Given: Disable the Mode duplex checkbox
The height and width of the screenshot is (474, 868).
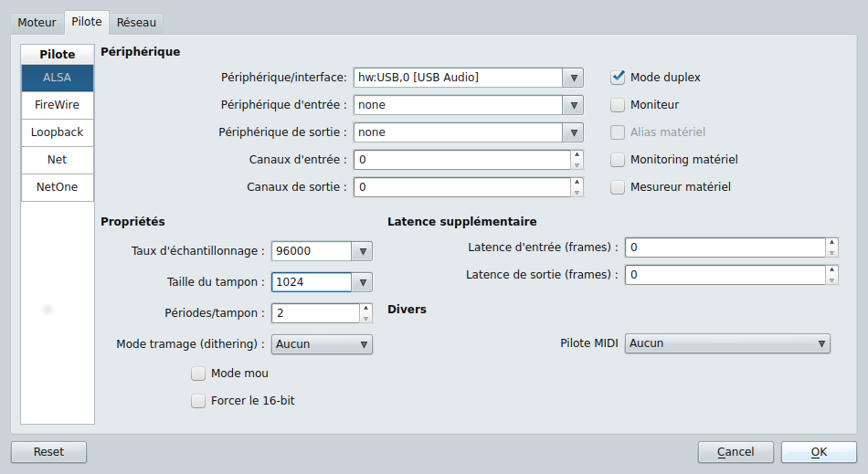Looking at the screenshot, I should point(618,78).
